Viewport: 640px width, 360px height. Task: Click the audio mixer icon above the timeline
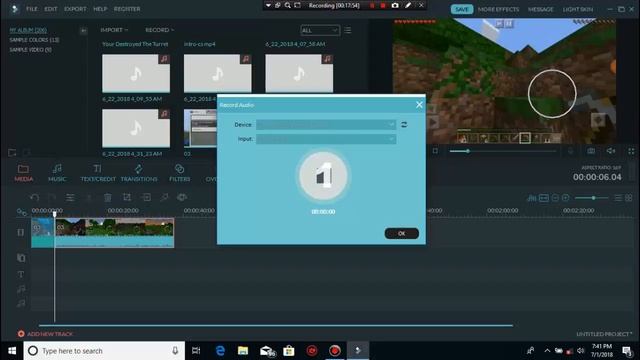(531, 198)
